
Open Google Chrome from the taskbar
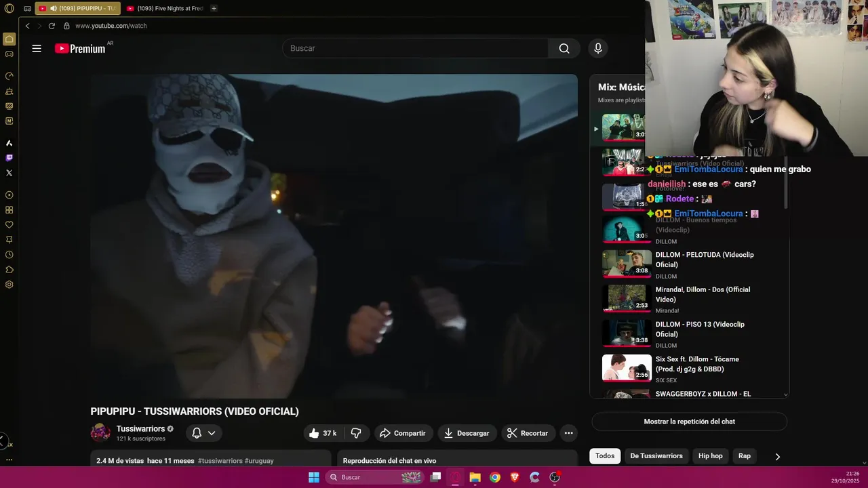[495, 477]
